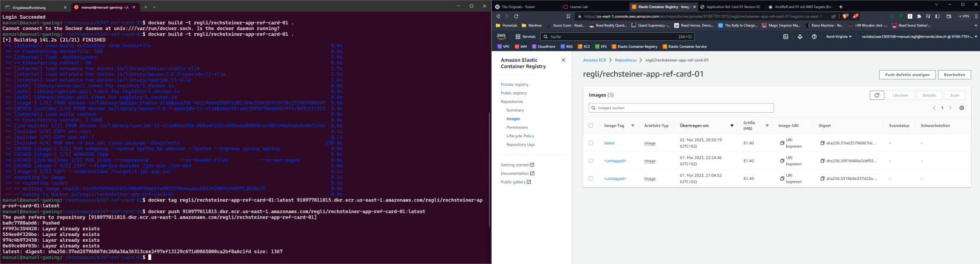Image resolution: width=980 pixels, height=264 pixels.
Task: Close the Amazon ECR side navigation panel
Action: pos(563,60)
